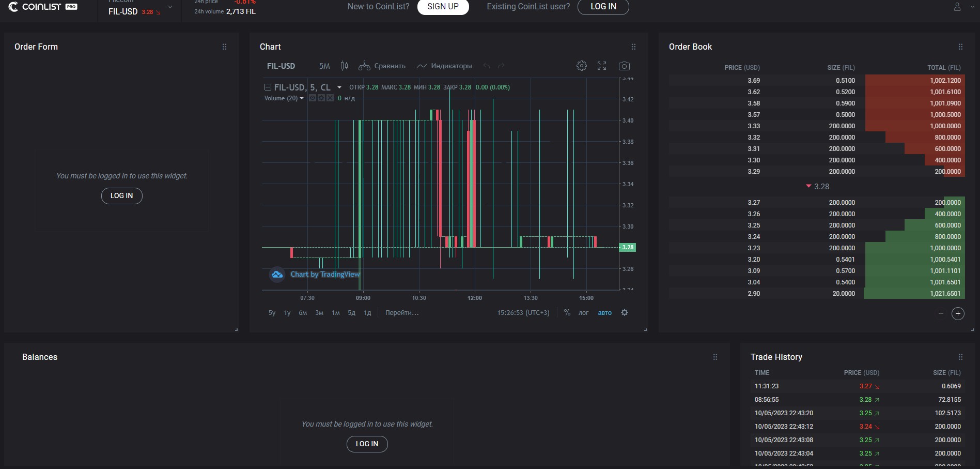Select the 3.23 bid row in Order Book
The width and height of the screenshot is (980, 469).
pyautogui.click(x=817, y=248)
